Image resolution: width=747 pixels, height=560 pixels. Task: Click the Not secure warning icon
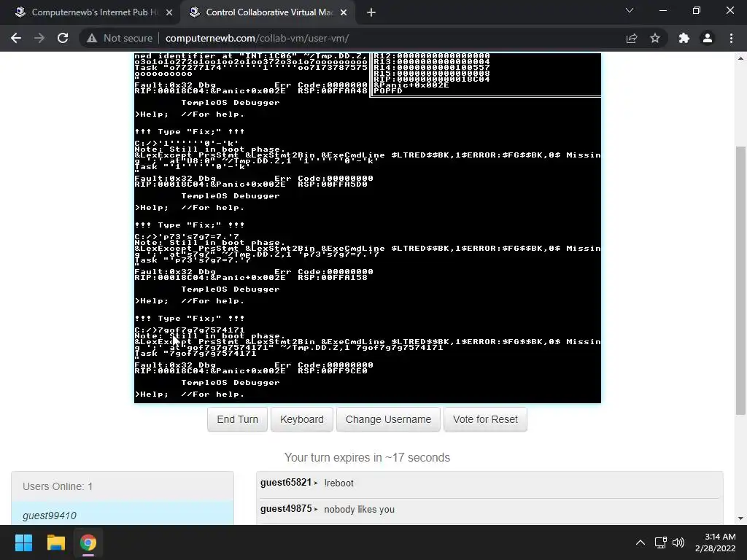(x=92, y=38)
